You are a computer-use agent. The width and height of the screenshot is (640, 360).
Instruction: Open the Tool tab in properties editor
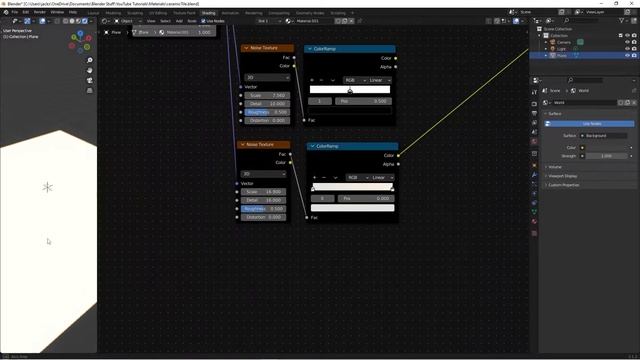[x=534, y=92]
